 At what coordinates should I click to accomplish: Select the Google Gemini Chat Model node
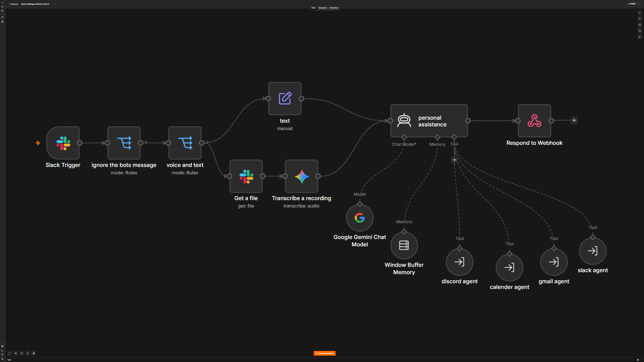pyautogui.click(x=360, y=218)
